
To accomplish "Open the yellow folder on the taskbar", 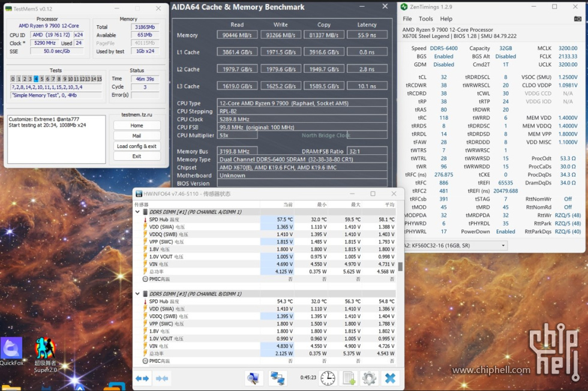I will tap(11, 387).
